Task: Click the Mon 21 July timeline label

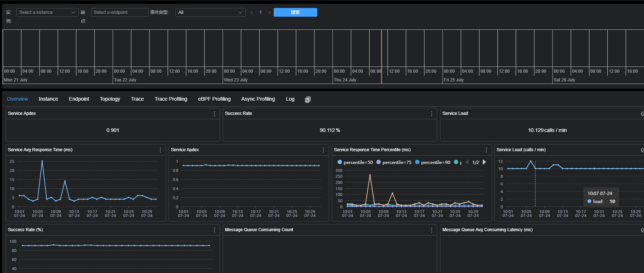Action: tap(16, 80)
